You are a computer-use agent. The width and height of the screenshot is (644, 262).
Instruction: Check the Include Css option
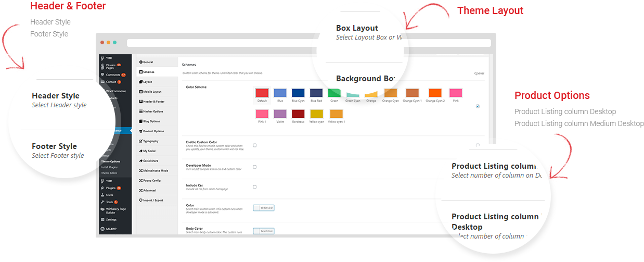pos(254,186)
